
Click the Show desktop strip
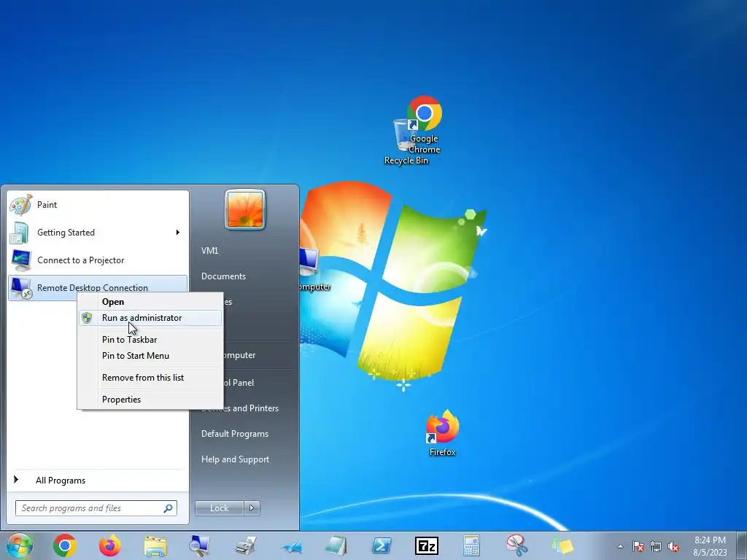coord(742,545)
